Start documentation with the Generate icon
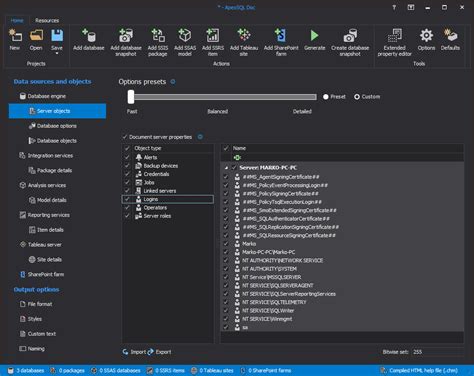Image resolution: width=474 pixels, height=376 pixels. (314, 35)
